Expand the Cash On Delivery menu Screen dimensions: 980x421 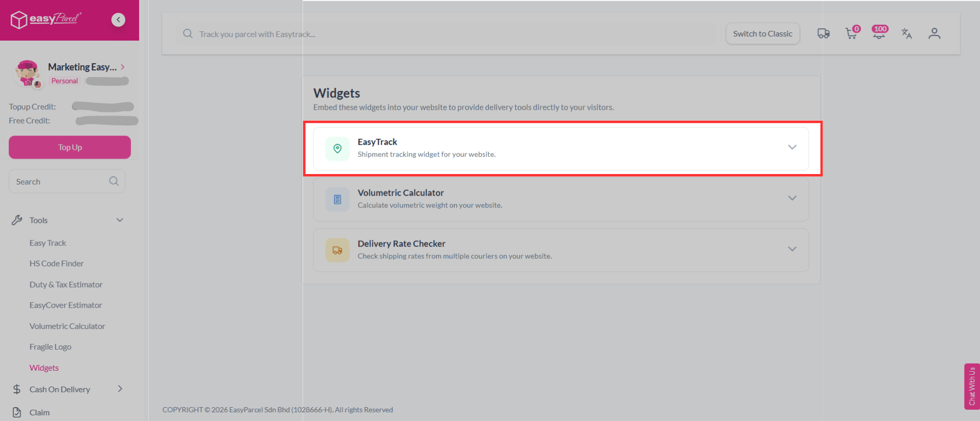click(x=120, y=389)
